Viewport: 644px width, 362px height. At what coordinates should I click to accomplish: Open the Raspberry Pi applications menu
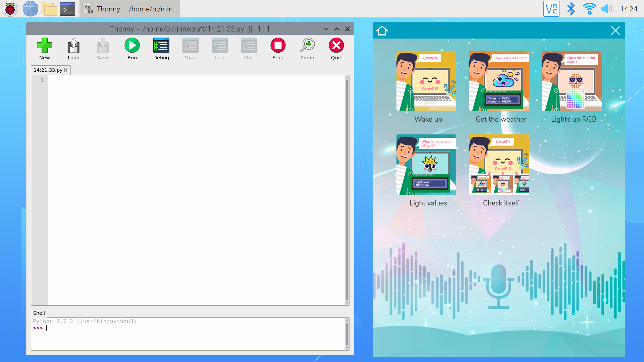tap(10, 9)
